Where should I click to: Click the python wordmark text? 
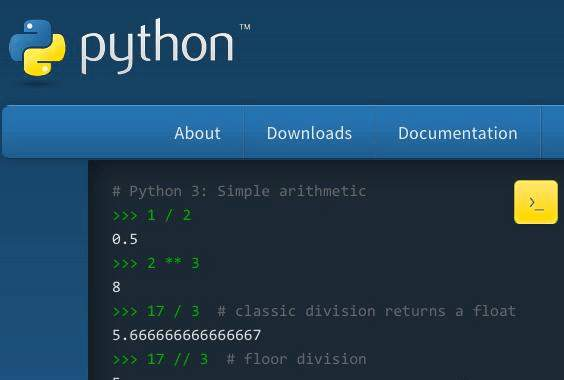click(157, 46)
